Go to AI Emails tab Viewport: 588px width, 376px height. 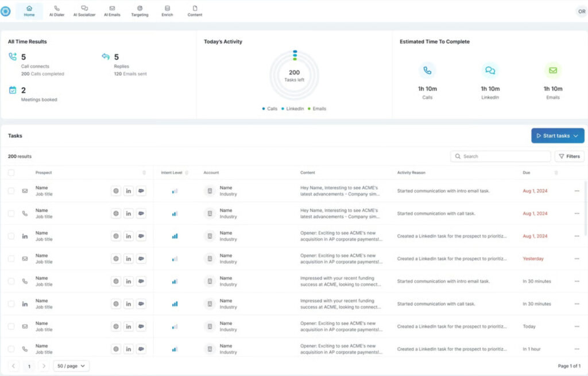click(x=112, y=11)
